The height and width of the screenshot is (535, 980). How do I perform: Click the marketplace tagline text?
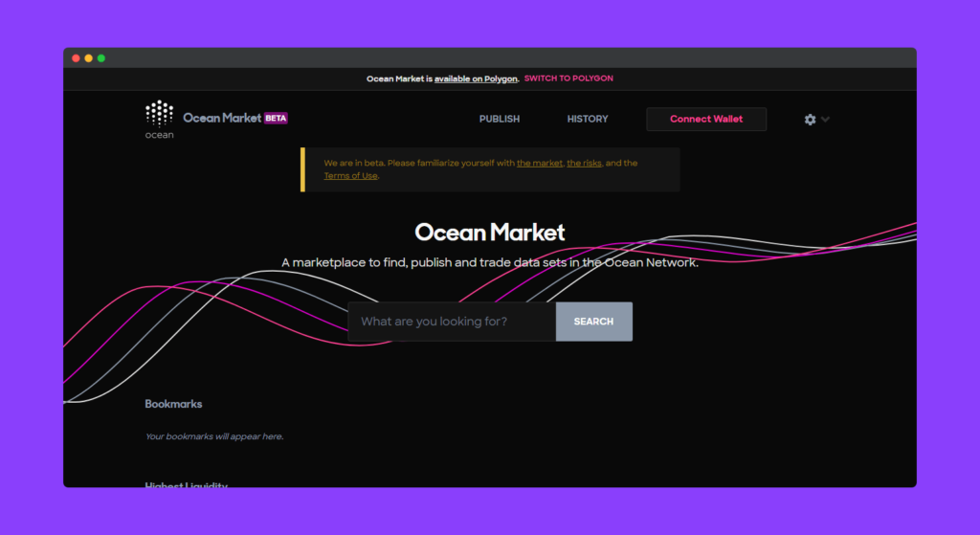coord(490,262)
